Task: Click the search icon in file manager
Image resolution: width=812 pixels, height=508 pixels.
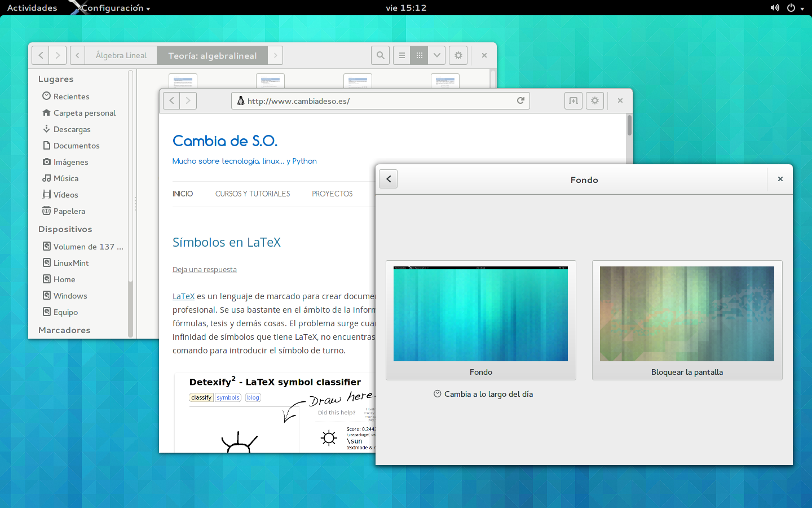Action: pos(381,55)
